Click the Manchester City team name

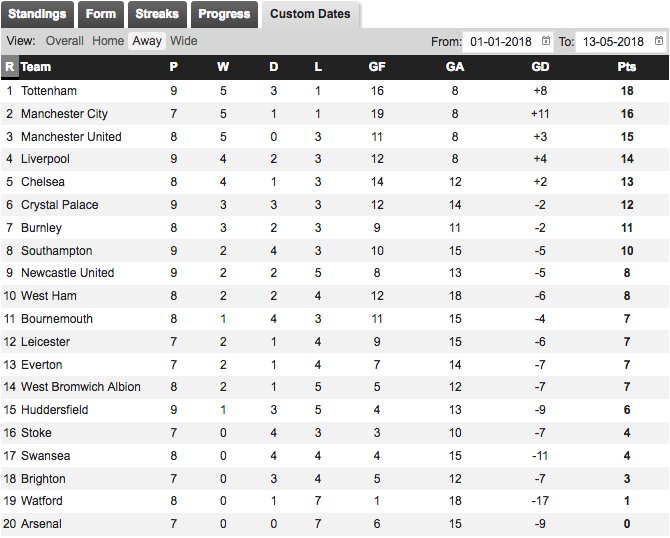(x=65, y=114)
